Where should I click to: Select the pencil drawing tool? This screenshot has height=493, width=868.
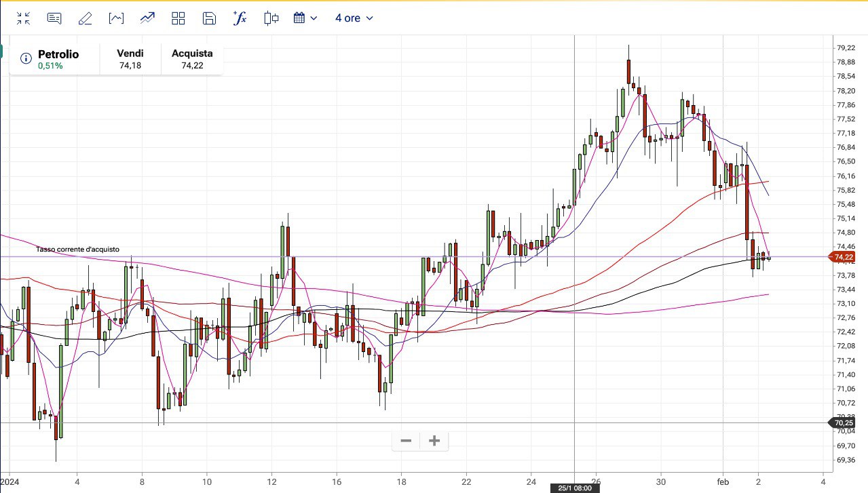85,18
